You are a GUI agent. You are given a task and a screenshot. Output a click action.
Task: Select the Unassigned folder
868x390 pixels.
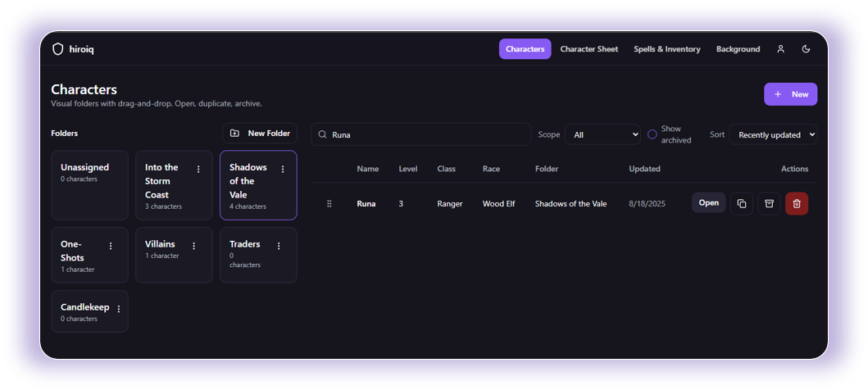click(89, 184)
